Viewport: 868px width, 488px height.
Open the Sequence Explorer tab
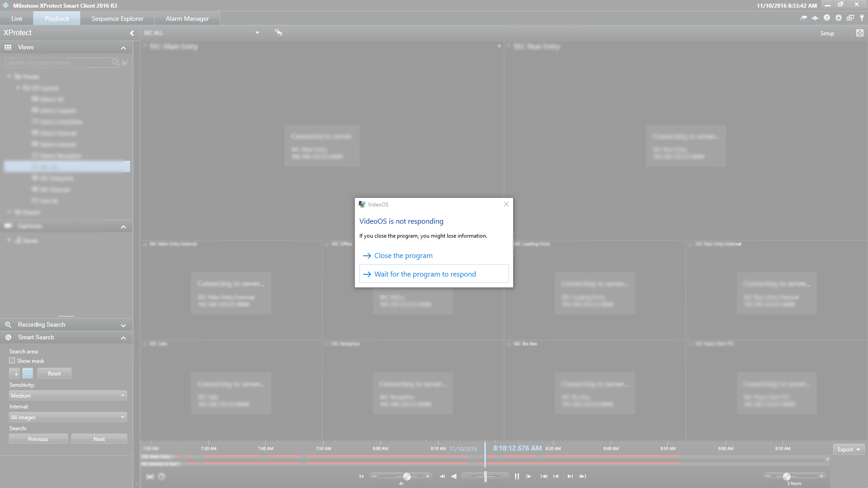117,19
